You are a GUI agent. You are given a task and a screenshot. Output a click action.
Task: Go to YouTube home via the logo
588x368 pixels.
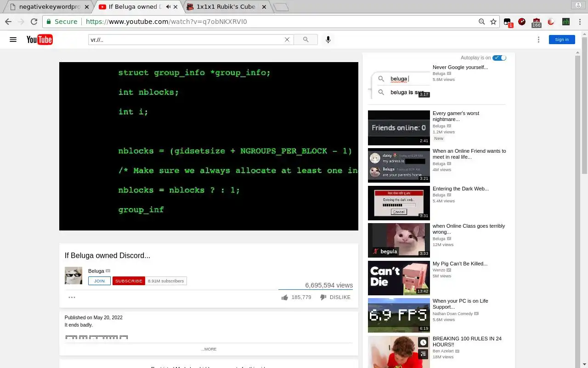click(x=40, y=40)
